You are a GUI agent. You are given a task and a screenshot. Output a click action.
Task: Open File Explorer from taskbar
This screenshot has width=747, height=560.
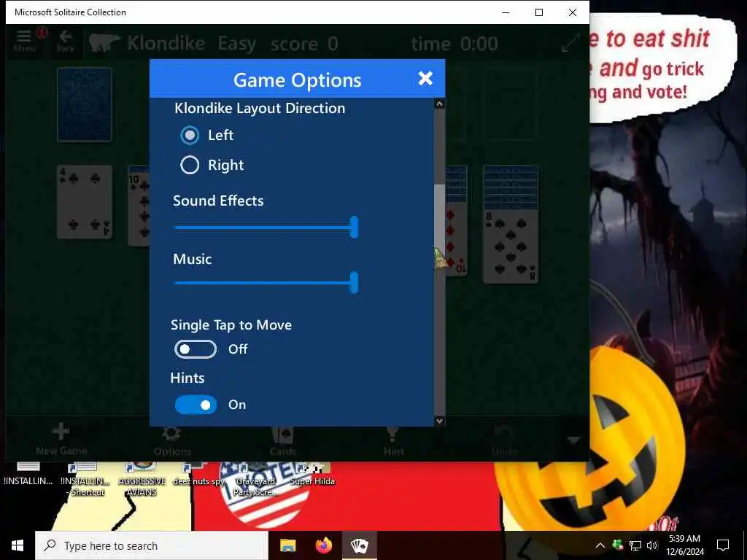coord(287,545)
